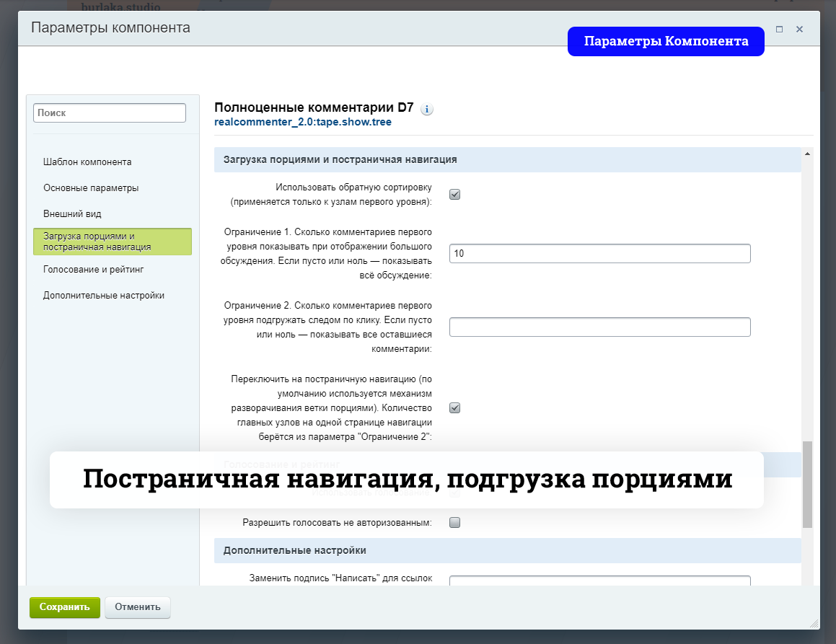Jump to Дополнительные настройки in sidebar
The height and width of the screenshot is (644, 836).
point(104,296)
